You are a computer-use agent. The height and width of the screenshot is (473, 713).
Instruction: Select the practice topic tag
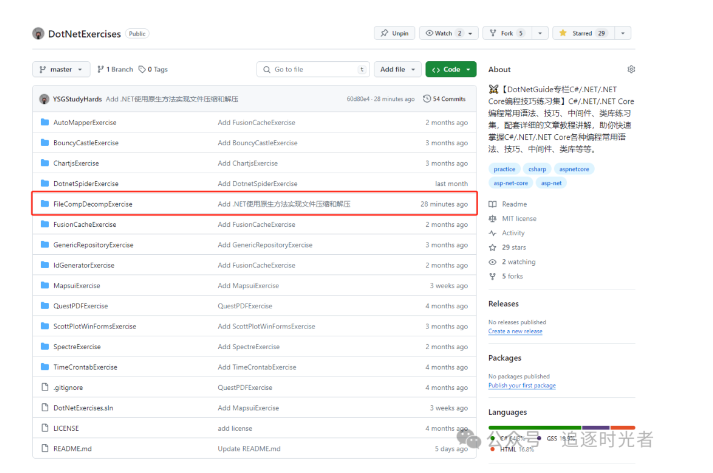tap(504, 169)
